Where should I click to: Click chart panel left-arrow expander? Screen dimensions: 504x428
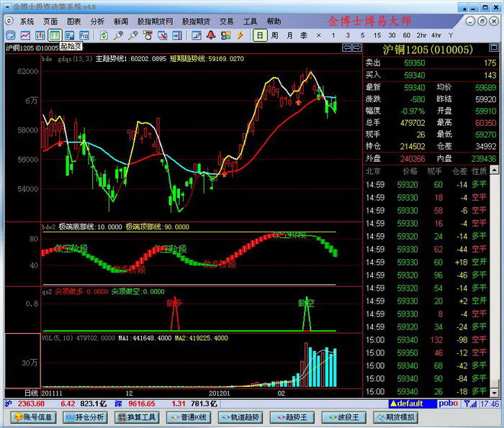(348, 47)
